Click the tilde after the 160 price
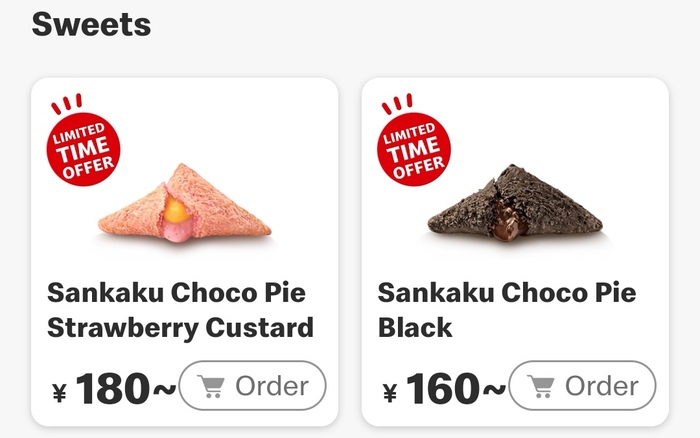The width and height of the screenshot is (700, 438). 494,390
